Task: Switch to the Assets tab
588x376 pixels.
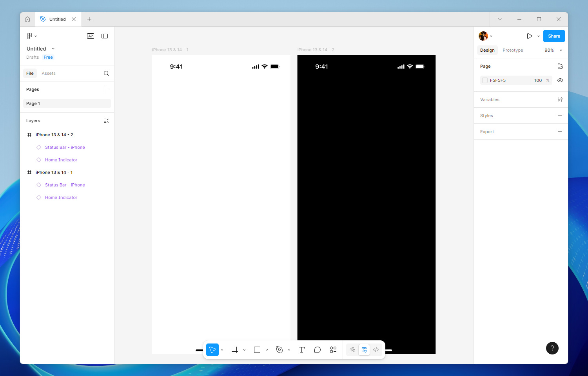Action: click(49, 73)
